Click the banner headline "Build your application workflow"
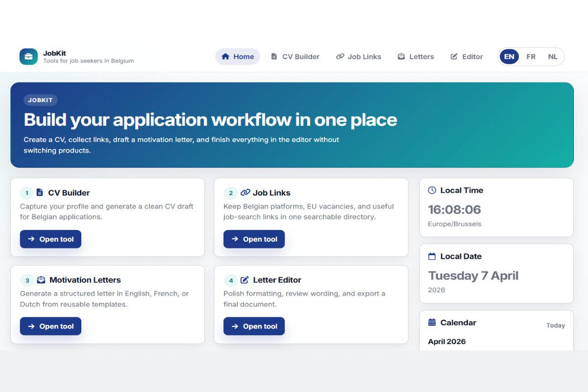 click(x=210, y=120)
